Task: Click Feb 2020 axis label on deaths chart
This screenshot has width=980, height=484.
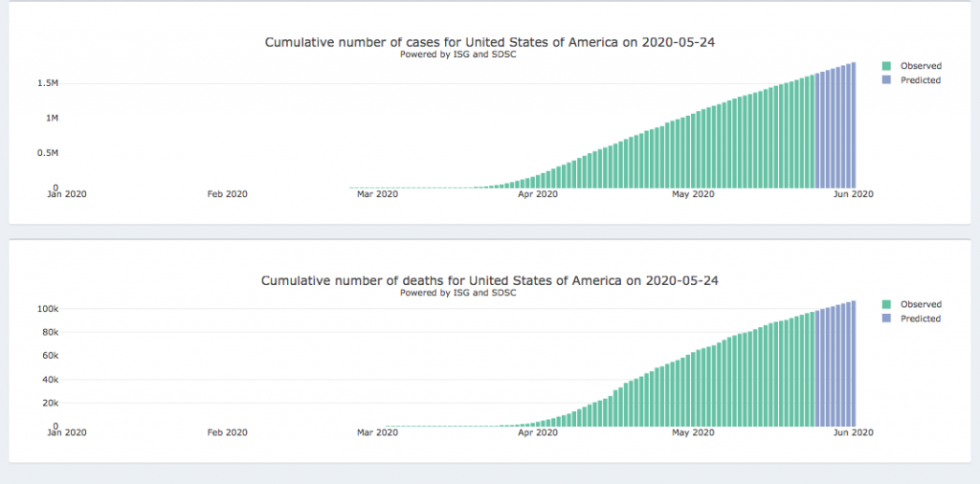Action: [x=227, y=432]
